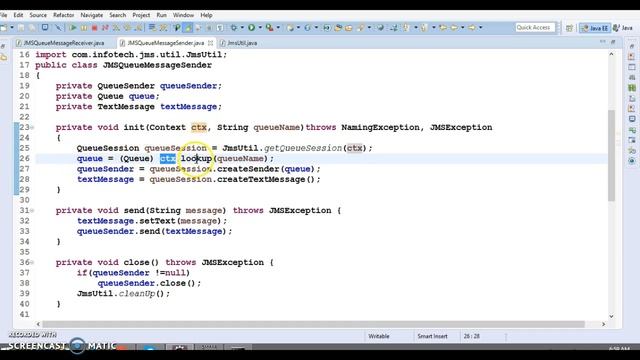The width and height of the screenshot is (640, 360).
Task: Click the Disconnect toolbar icon
Action: tap(105, 28)
